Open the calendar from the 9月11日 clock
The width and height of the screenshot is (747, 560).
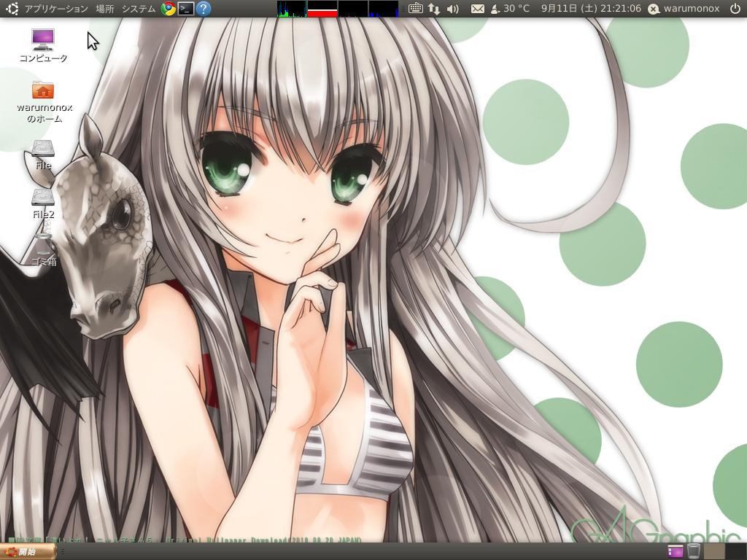pos(591,9)
